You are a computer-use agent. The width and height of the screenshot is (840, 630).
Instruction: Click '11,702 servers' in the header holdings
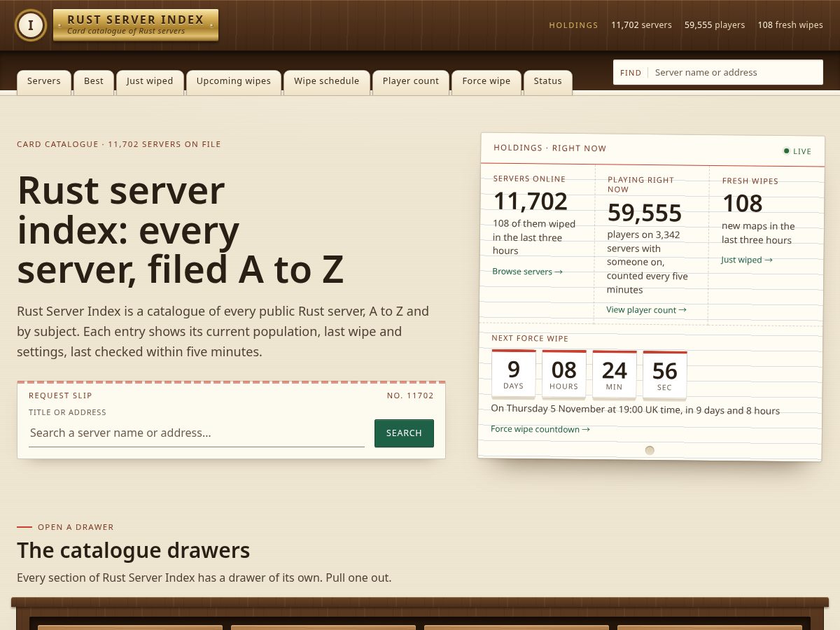pos(641,25)
